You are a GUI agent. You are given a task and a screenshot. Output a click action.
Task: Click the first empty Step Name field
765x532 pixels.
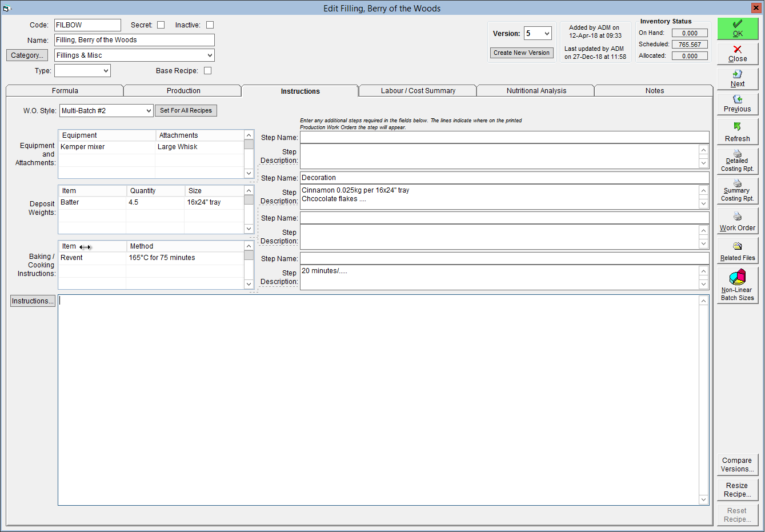pos(504,137)
